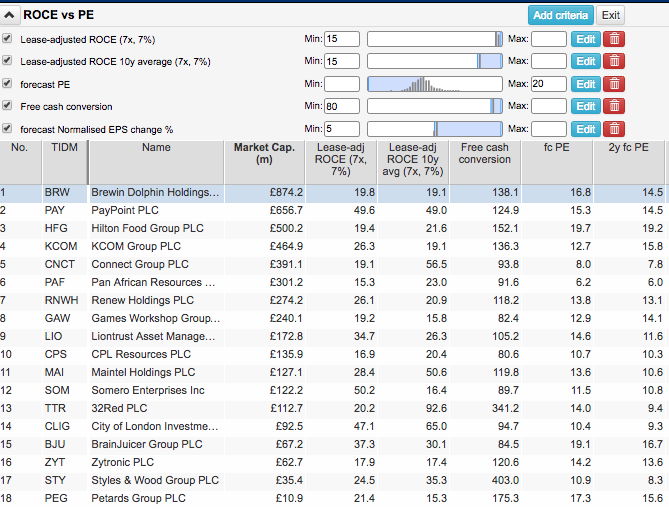Click the Lease-adjusted ROCE (7x, 7%) range slider
Image resolution: width=669 pixels, height=513 pixels.
[435, 39]
